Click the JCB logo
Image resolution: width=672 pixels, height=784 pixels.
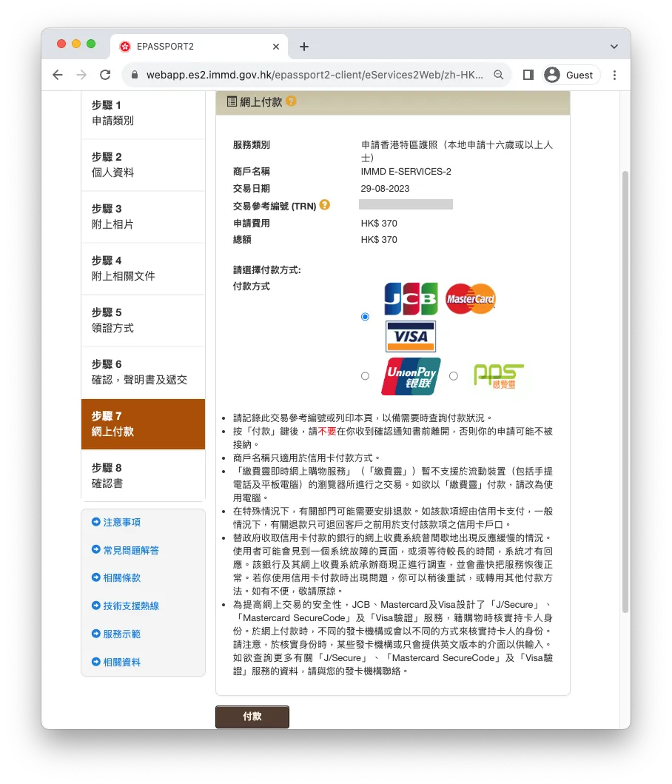pyautogui.click(x=411, y=298)
